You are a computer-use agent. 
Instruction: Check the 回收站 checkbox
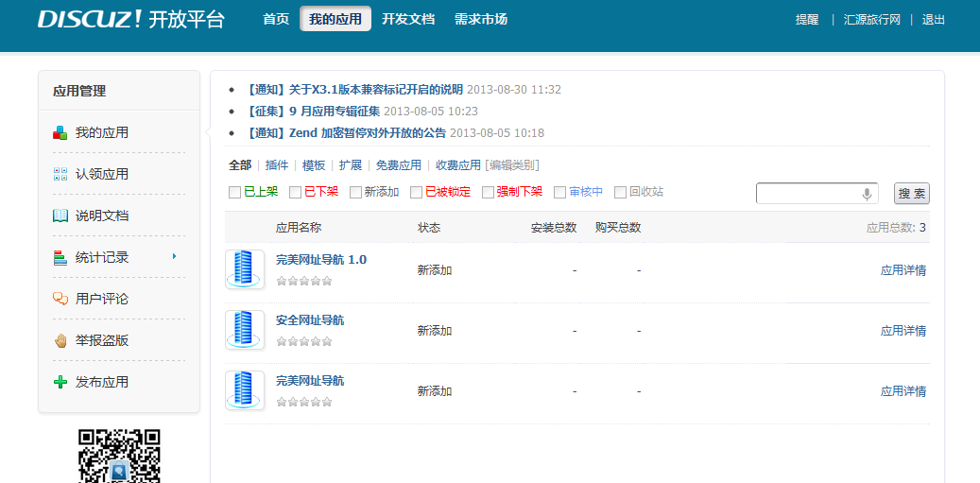[621, 193]
